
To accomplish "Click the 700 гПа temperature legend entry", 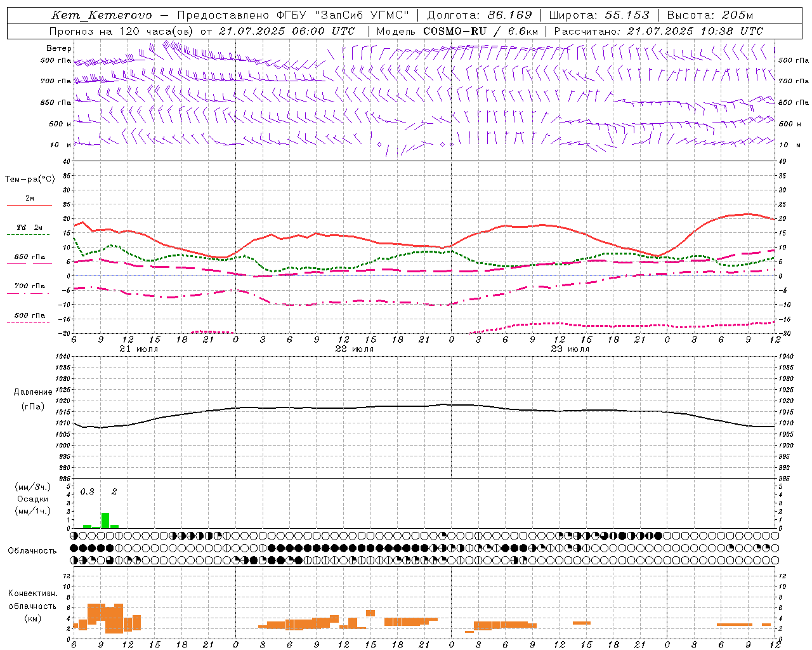I will point(30,286).
